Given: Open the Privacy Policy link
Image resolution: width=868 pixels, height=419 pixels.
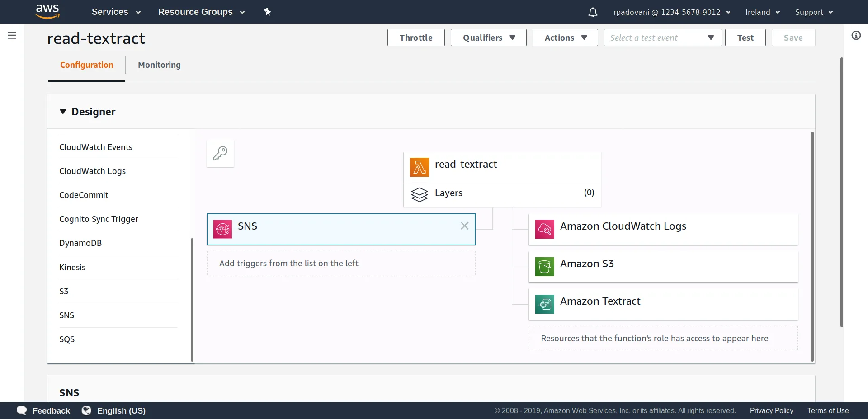Looking at the screenshot, I should pos(771,410).
